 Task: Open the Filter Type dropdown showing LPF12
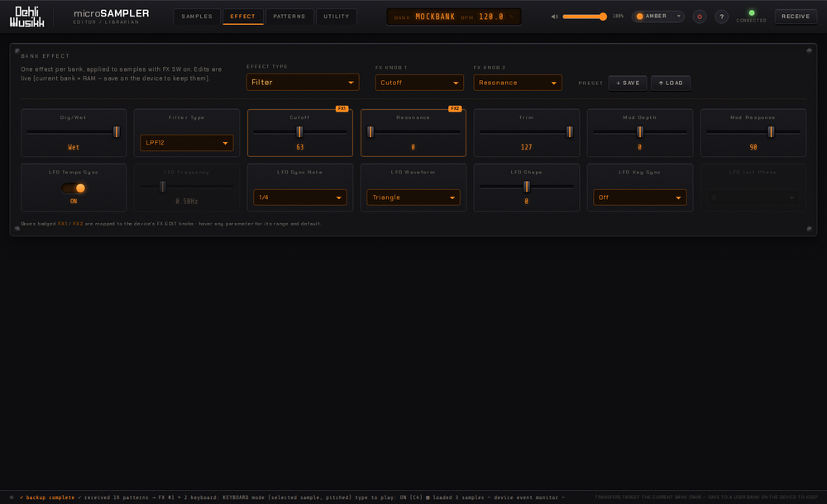click(x=187, y=143)
